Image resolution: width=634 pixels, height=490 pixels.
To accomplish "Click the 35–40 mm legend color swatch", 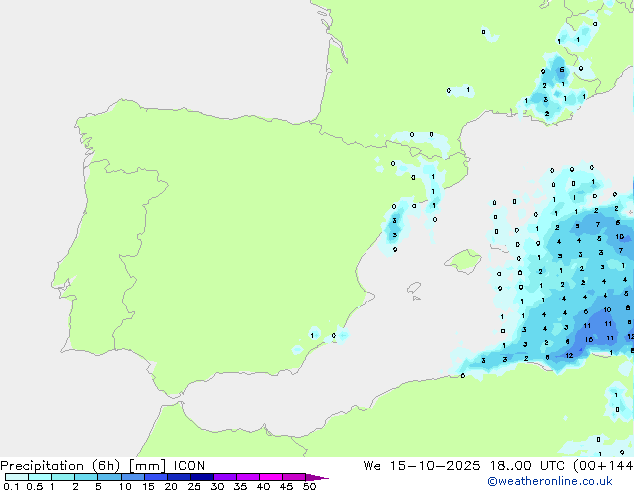I will tap(247, 477).
